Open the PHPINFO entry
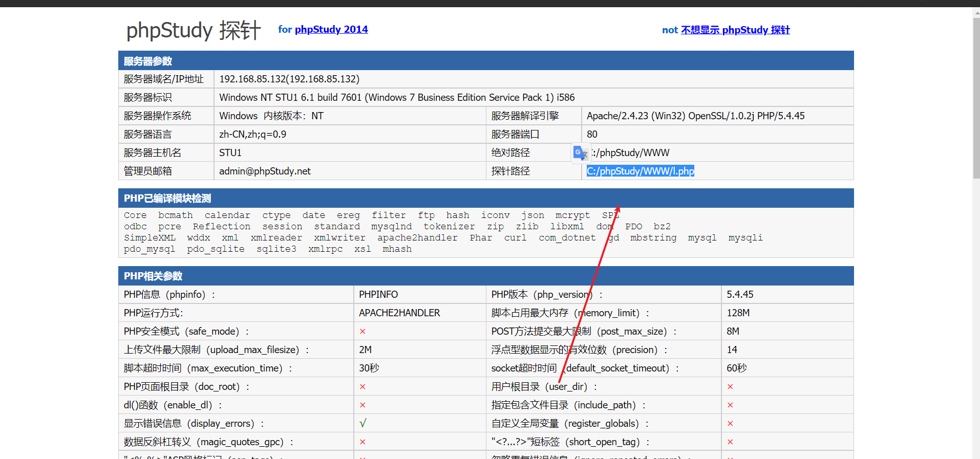Viewport: 980px width, 459px height. (378, 294)
